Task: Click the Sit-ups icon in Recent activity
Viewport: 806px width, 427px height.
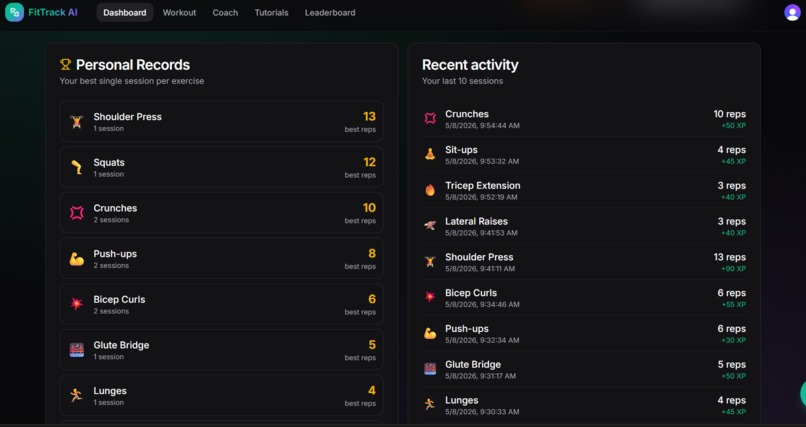Action: (430, 154)
